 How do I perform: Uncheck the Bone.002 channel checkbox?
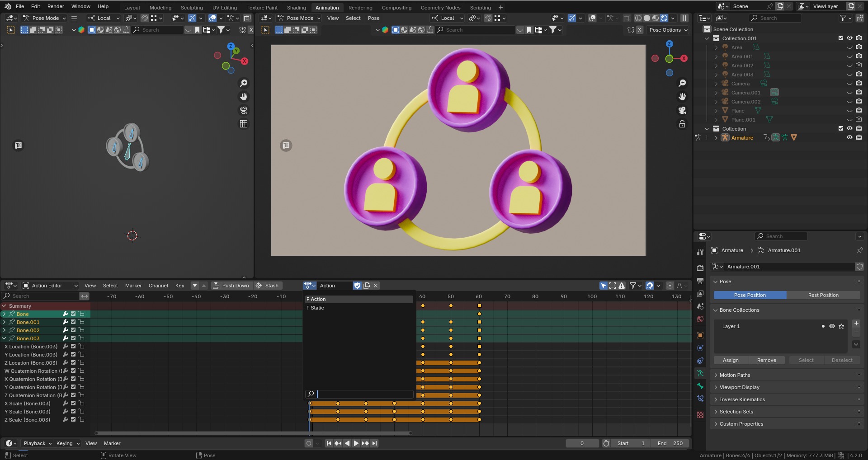click(73, 330)
